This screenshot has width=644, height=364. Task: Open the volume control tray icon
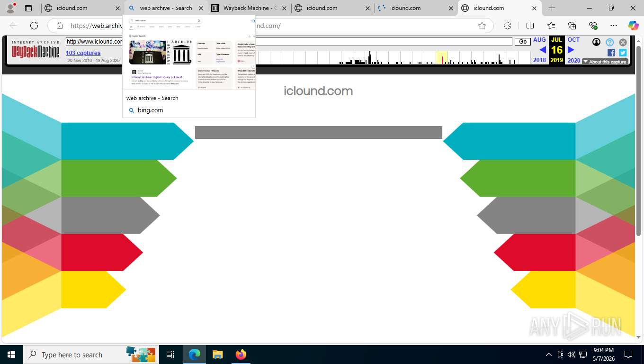pyautogui.click(x=571, y=355)
